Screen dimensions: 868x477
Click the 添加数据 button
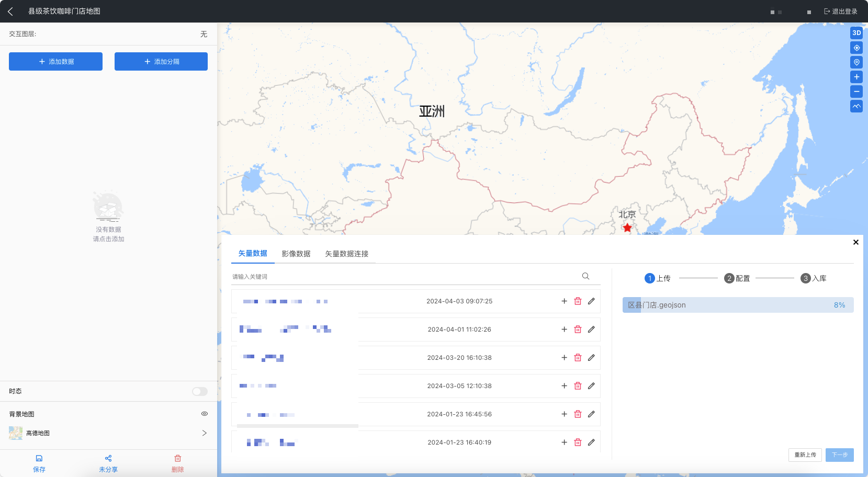point(55,61)
